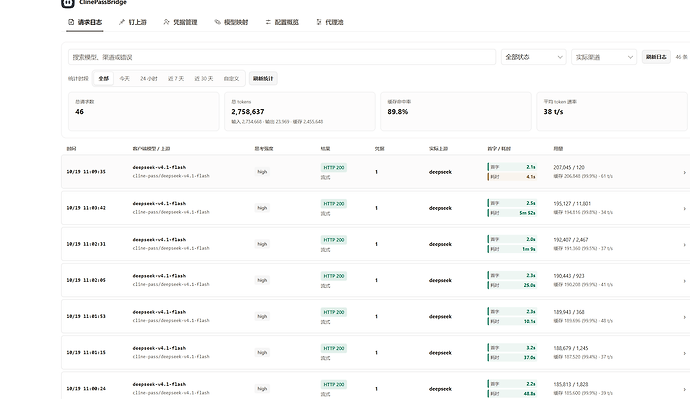
Task: Expand the 10/19 11:02:31 request row chevron
Action: click(x=684, y=245)
